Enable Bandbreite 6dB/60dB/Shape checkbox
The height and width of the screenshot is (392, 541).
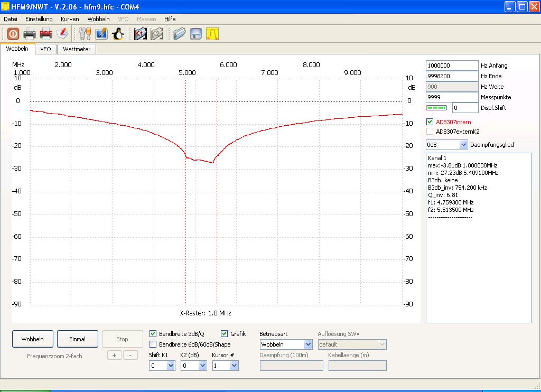click(x=153, y=344)
